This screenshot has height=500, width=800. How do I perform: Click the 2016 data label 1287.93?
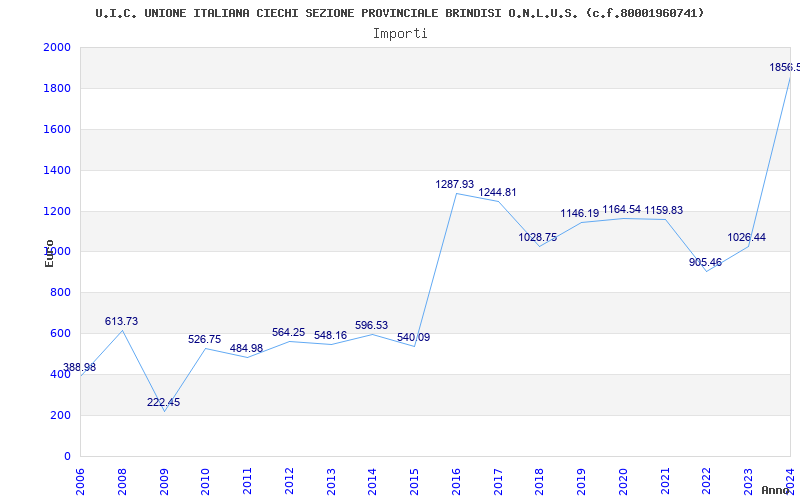pyautogui.click(x=454, y=185)
